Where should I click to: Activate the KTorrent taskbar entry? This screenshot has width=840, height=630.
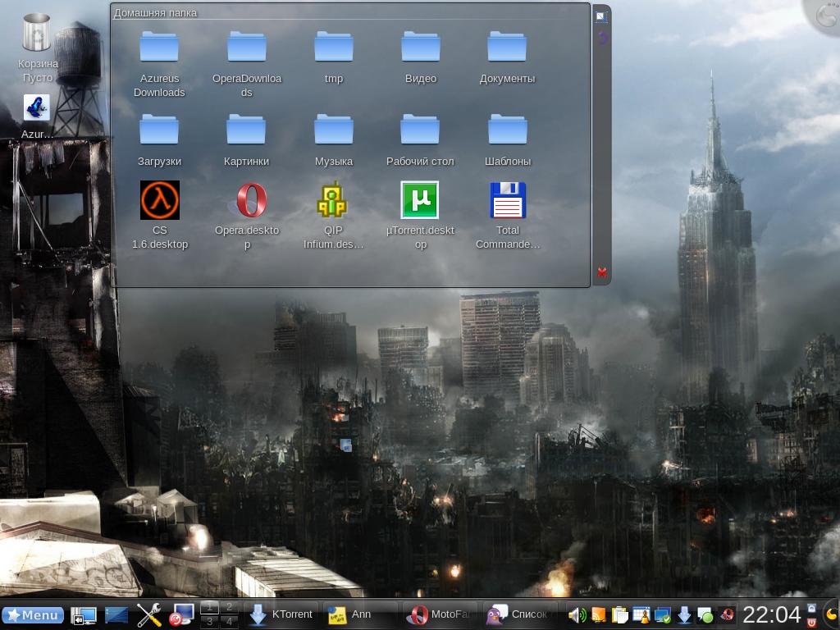[281, 614]
